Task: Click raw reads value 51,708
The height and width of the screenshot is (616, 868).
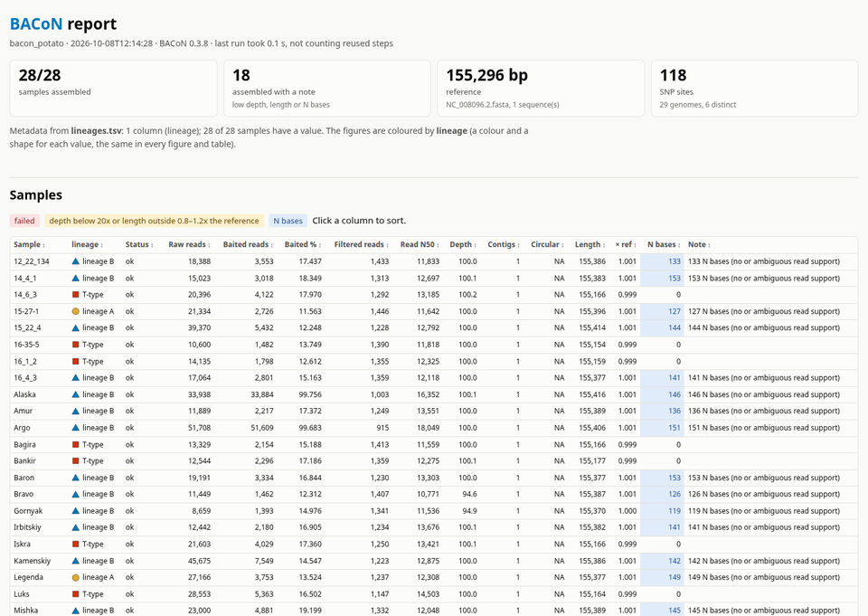Action: [x=199, y=428]
